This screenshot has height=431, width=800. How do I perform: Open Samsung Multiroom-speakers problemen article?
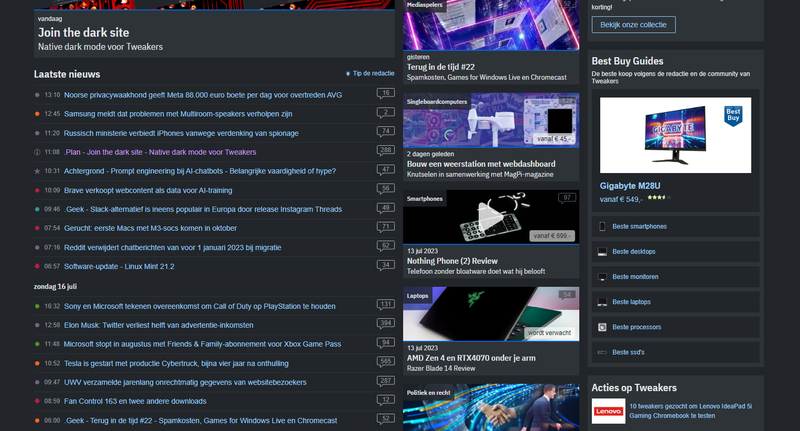tap(178, 114)
